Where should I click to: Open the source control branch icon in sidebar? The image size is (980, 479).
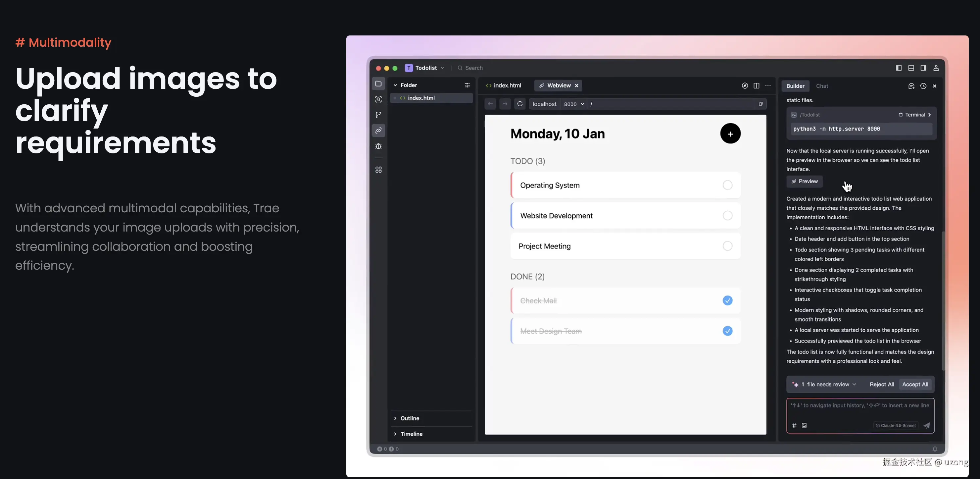(x=378, y=115)
